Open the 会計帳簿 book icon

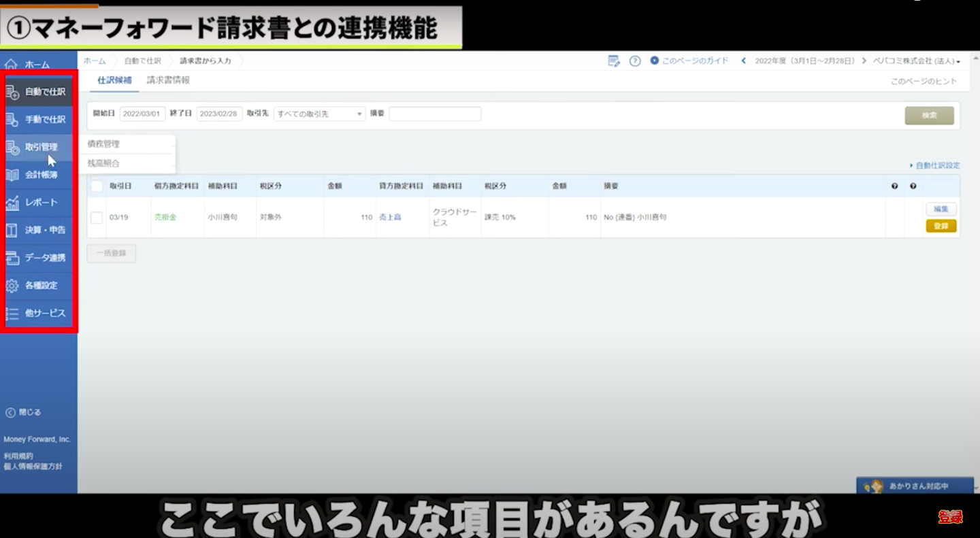12,175
